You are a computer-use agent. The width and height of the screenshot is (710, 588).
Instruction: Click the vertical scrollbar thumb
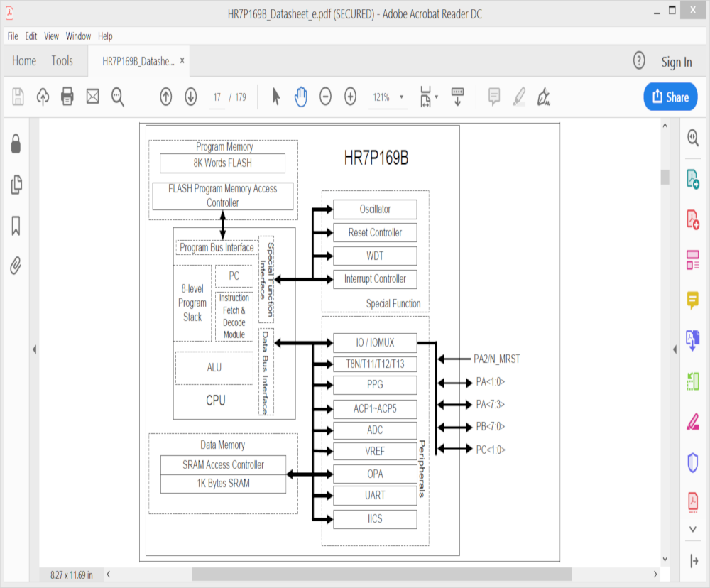click(665, 177)
